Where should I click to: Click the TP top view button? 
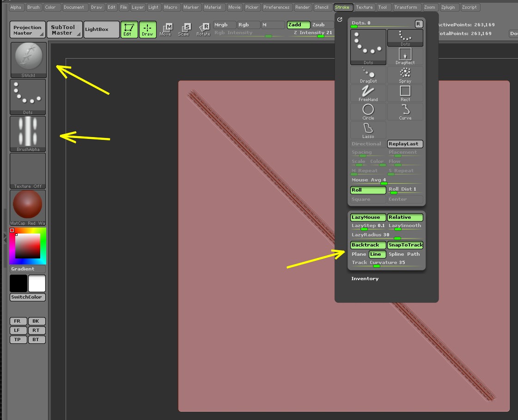18,340
